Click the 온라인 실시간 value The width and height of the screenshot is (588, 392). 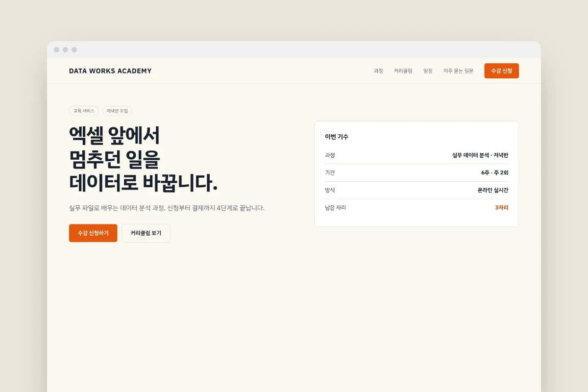click(493, 190)
